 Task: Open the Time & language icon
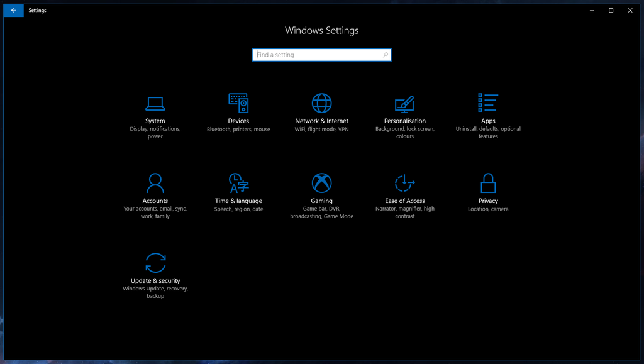click(238, 183)
